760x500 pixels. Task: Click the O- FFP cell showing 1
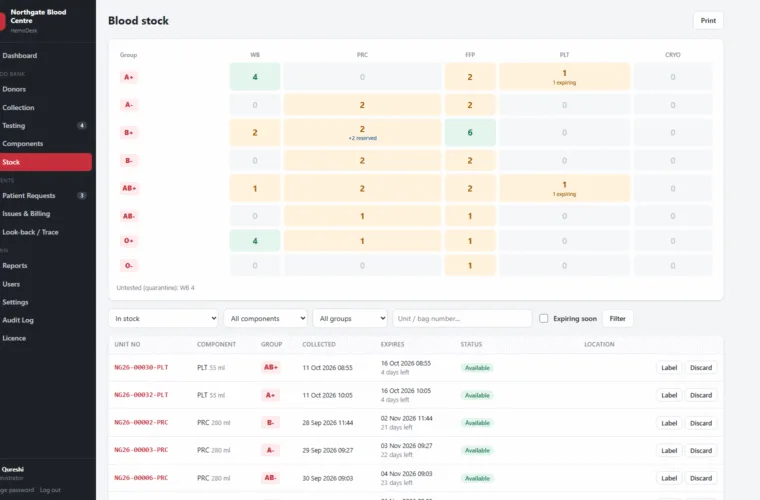click(x=470, y=266)
